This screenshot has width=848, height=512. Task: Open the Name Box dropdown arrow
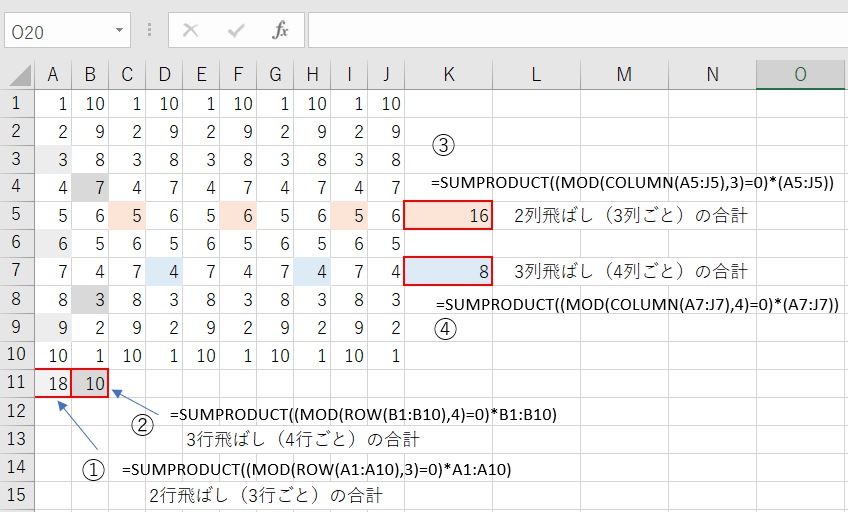(120, 30)
